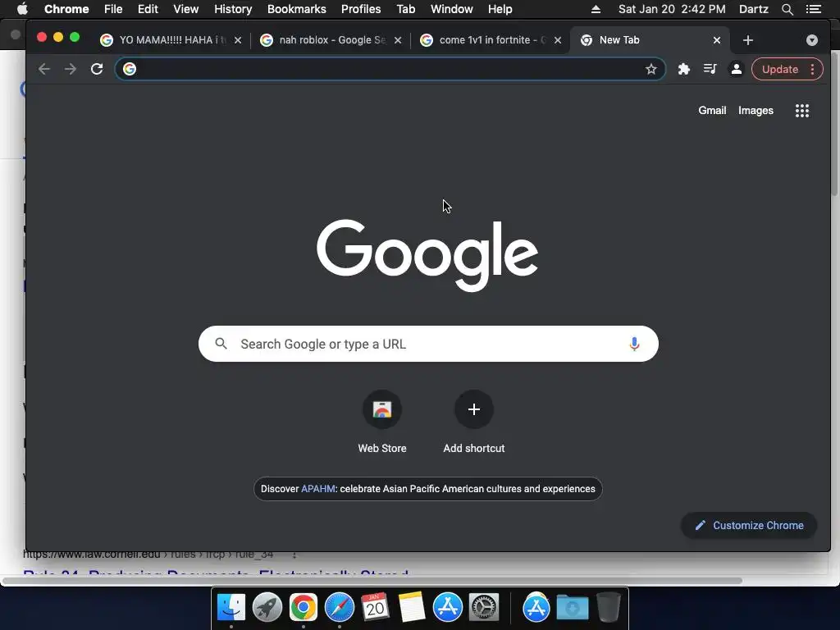Open Chrome from the Dock

304,608
